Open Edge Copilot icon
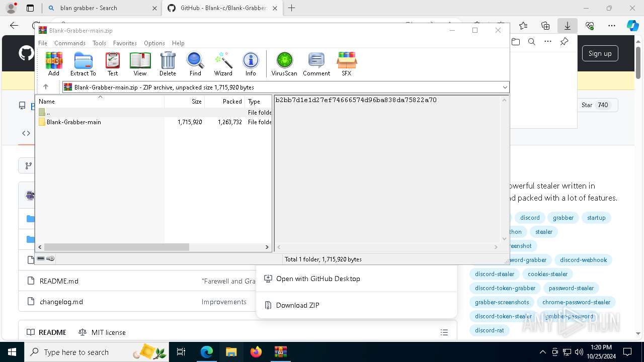This screenshot has width=644, height=362. coord(633,26)
